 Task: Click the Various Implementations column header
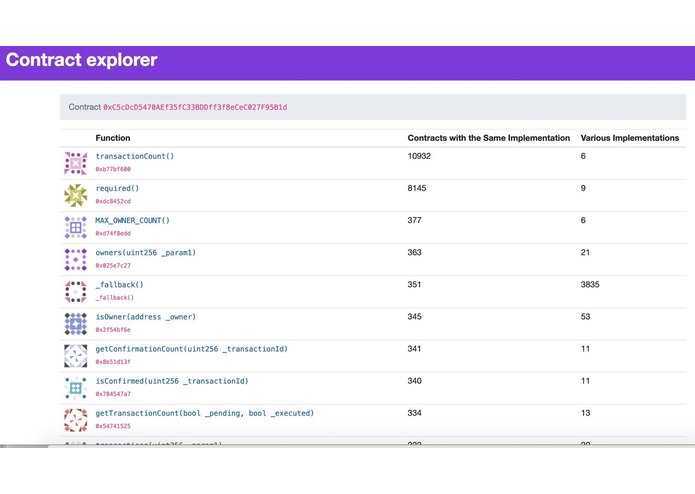pos(629,138)
